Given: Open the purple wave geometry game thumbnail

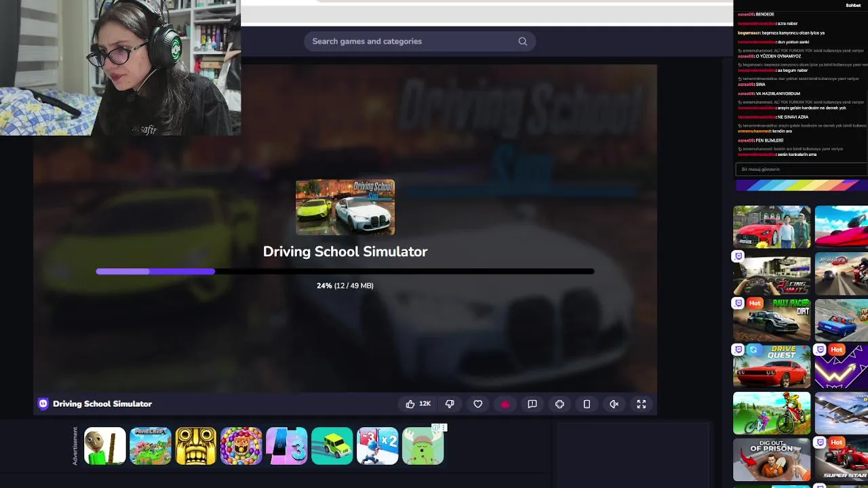Looking at the screenshot, I should tap(842, 367).
